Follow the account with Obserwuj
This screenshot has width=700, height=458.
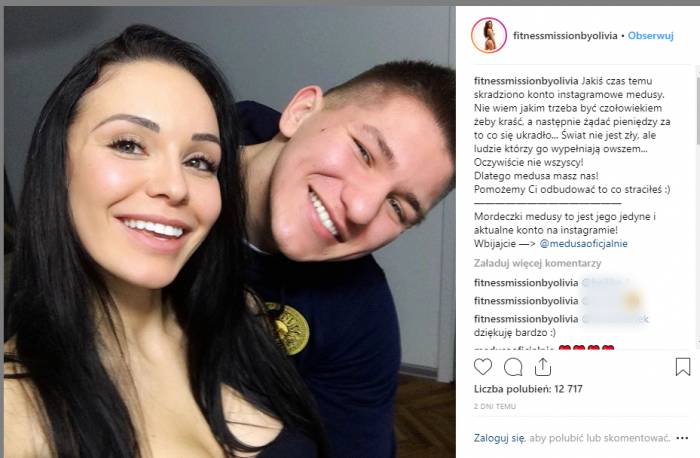pos(650,36)
